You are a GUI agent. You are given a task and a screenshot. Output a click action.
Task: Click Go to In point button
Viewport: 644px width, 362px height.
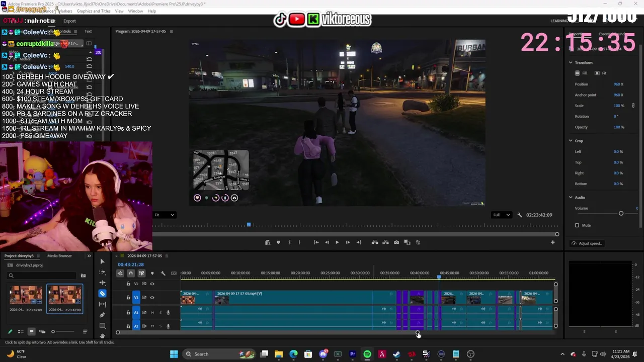click(316, 242)
